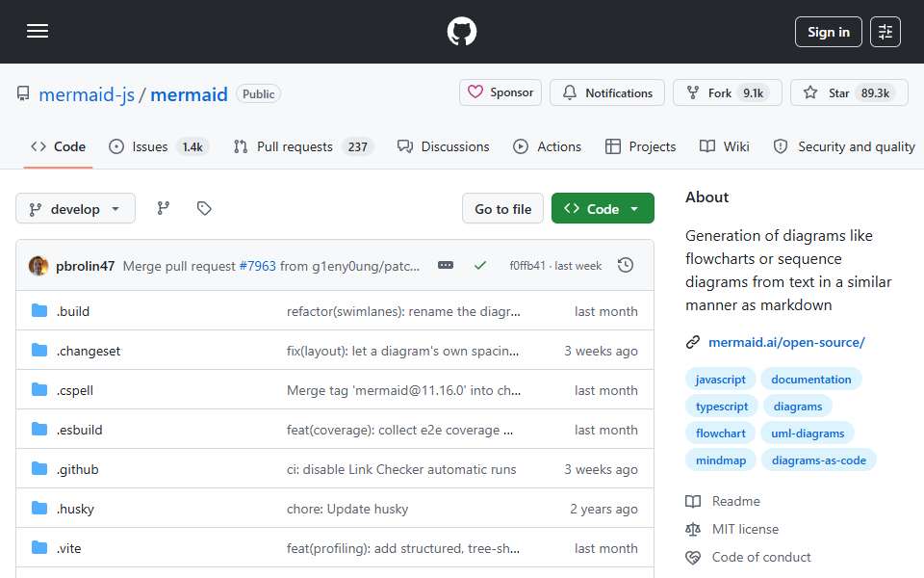The image size is (924, 578).
Task: Open 'feat(profiling)' commit message
Action: 403,548
